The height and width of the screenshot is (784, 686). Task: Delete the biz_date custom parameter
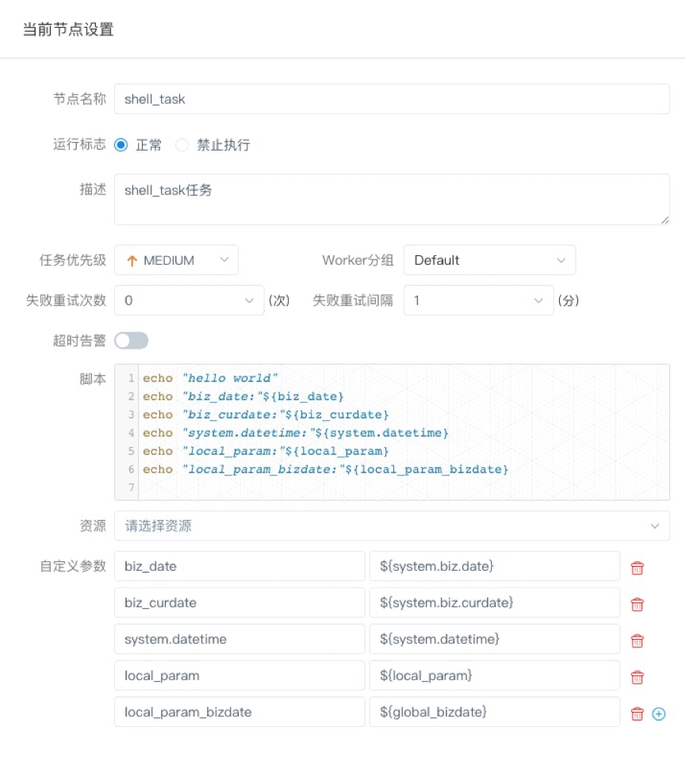pyautogui.click(x=637, y=567)
